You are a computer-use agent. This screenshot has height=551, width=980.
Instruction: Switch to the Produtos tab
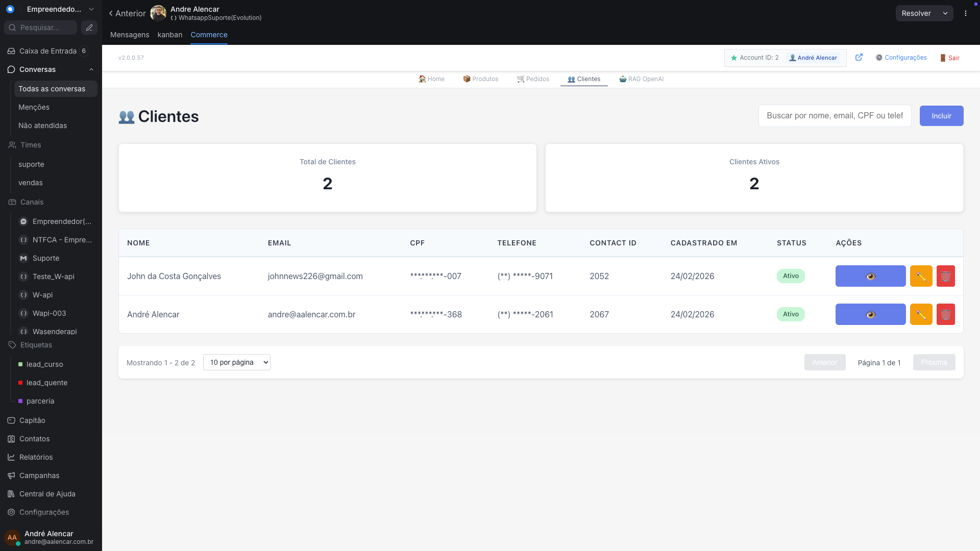click(x=480, y=79)
